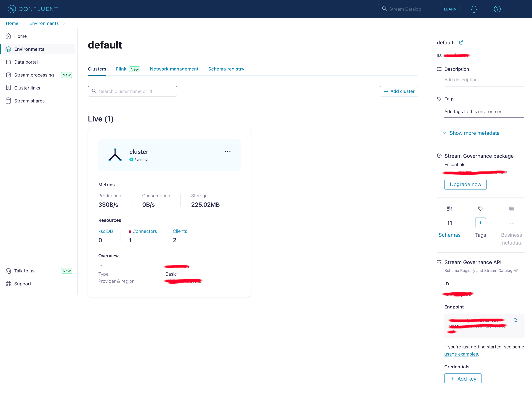The width and height of the screenshot is (532, 401).
Task: Click the edit pencil next to default
Action: (461, 42)
